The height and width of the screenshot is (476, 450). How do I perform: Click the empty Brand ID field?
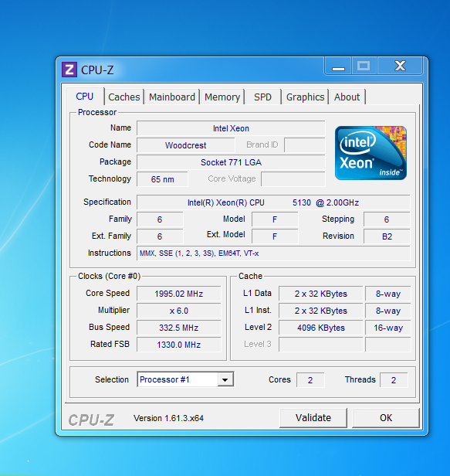[x=305, y=145]
